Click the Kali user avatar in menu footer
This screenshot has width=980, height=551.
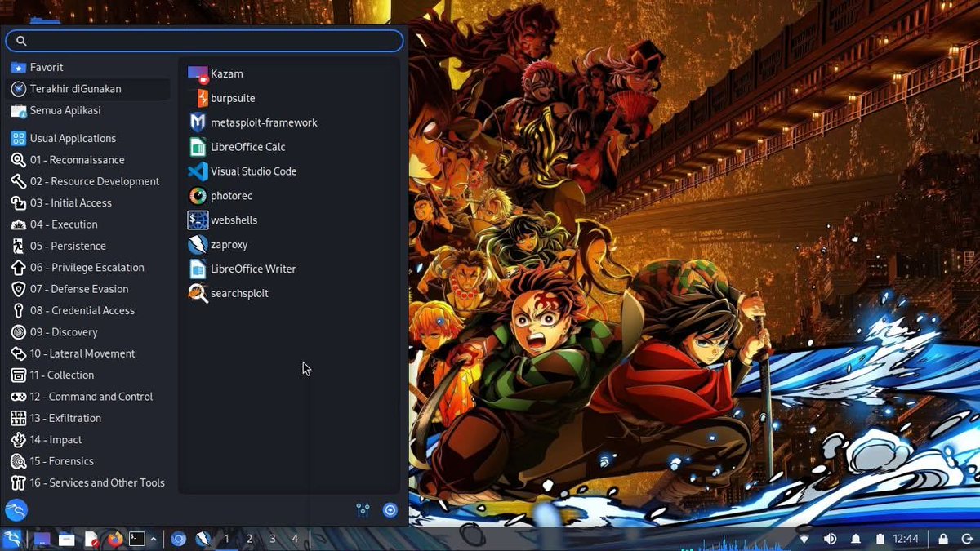(x=16, y=510)
